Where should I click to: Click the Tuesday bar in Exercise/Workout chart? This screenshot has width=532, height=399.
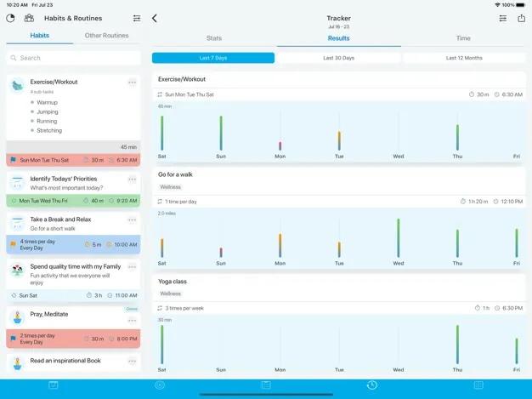pos(339,141)
